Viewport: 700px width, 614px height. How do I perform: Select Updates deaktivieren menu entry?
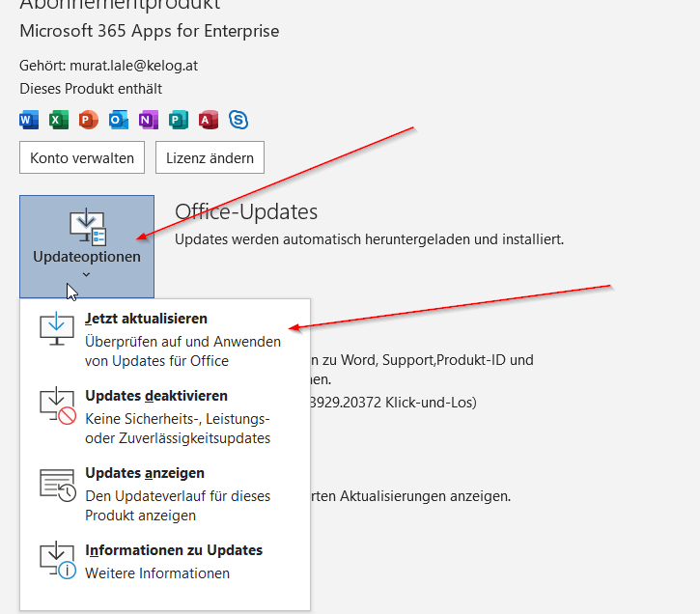click(165, 416)
